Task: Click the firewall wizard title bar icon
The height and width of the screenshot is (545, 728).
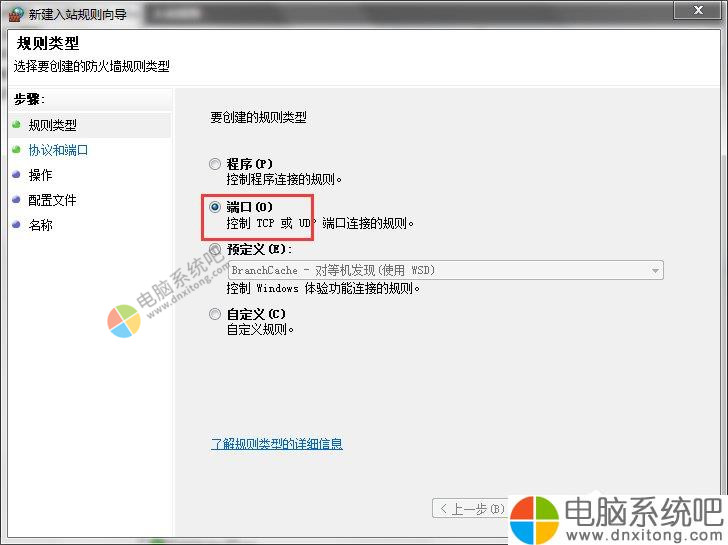Action: click(x=16, y=13)
